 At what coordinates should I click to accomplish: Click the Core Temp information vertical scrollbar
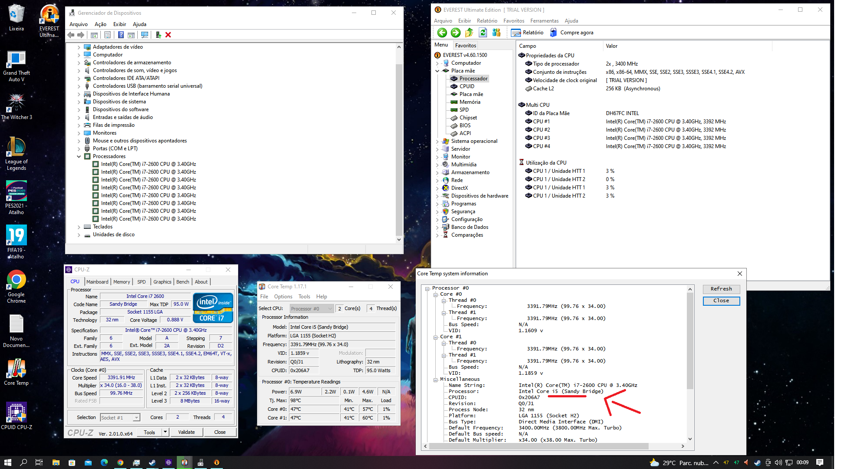tap(690, 341)
